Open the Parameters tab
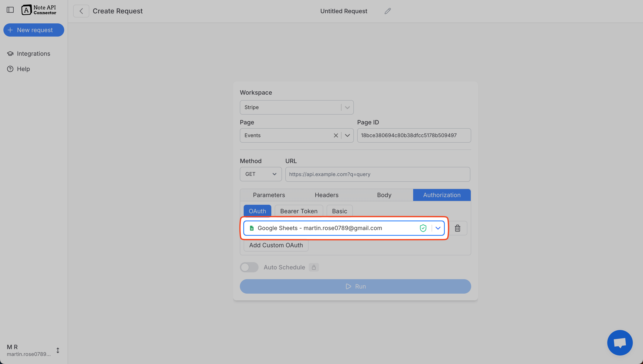643x364 pixels. point(269,195)
